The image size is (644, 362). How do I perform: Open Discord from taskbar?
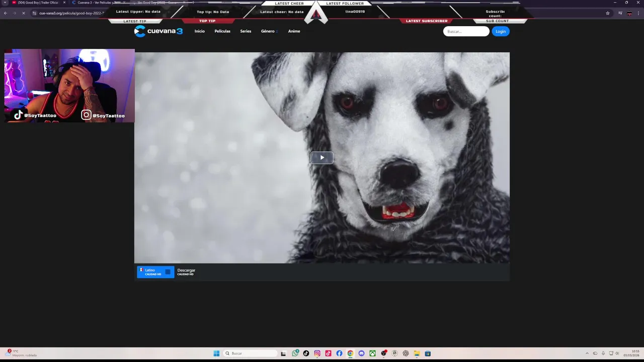(x=361, y=353)
